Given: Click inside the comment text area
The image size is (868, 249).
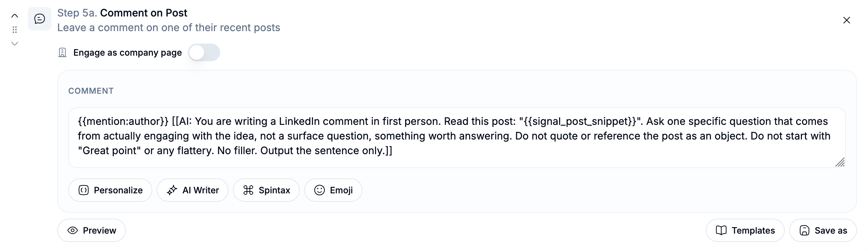Looking at the screenshot, I should point(457,138).
